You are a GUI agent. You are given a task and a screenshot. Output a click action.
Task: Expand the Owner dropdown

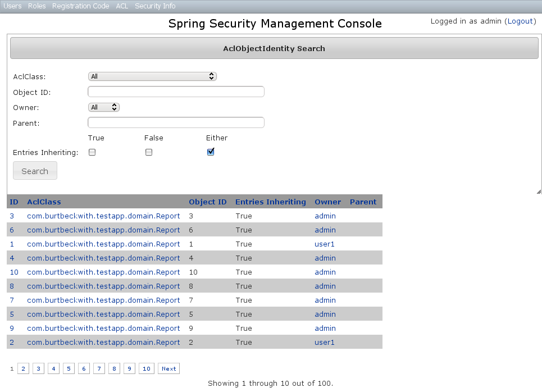point(104,107)
